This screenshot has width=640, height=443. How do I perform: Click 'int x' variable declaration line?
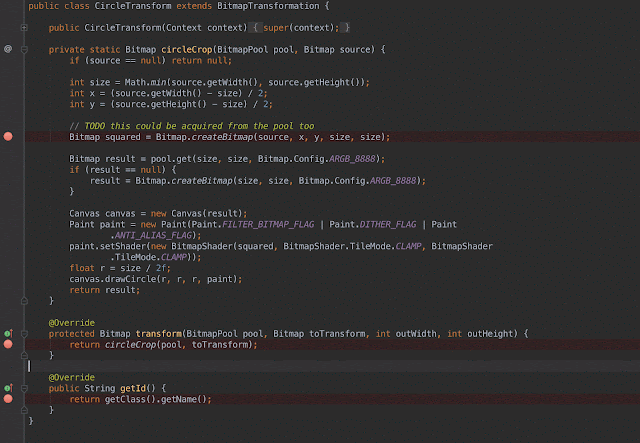(168, 93)
